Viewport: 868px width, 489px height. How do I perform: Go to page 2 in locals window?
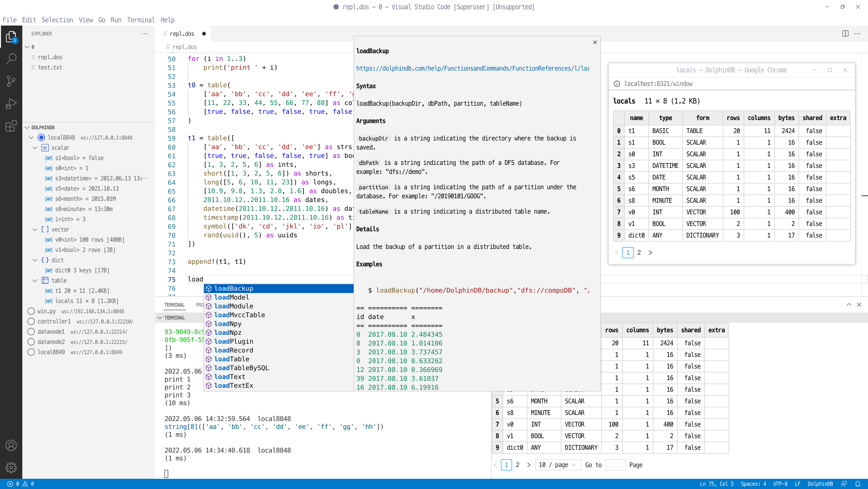(x=639, y=253)
